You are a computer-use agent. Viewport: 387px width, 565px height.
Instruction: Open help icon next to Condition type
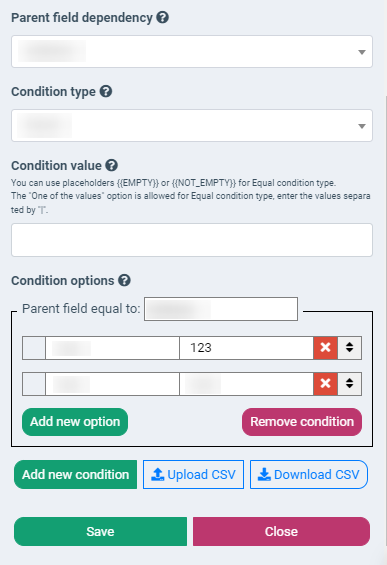pos(106,91)
